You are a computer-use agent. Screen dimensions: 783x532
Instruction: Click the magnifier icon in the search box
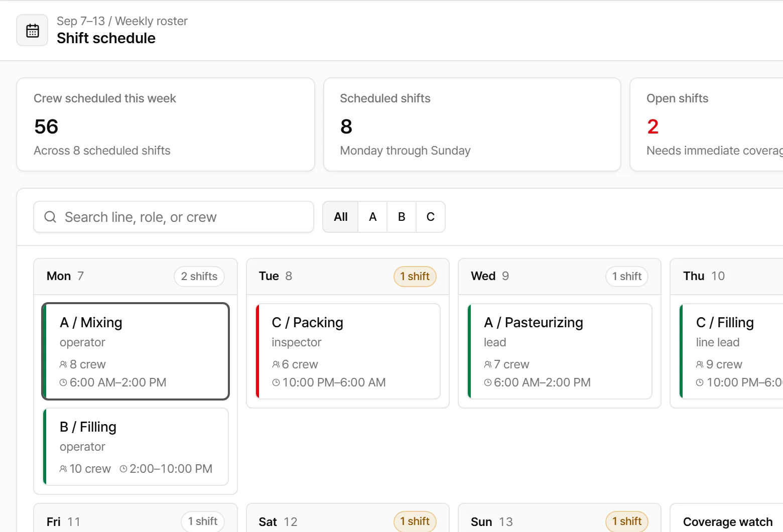[x=50, y=217]
